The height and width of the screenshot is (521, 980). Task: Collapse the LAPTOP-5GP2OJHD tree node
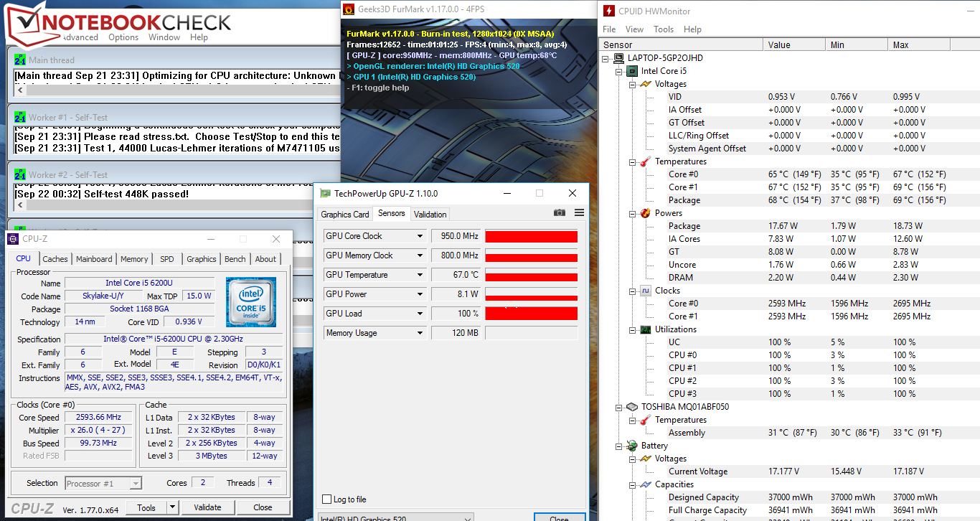click(x=606, y=58)
